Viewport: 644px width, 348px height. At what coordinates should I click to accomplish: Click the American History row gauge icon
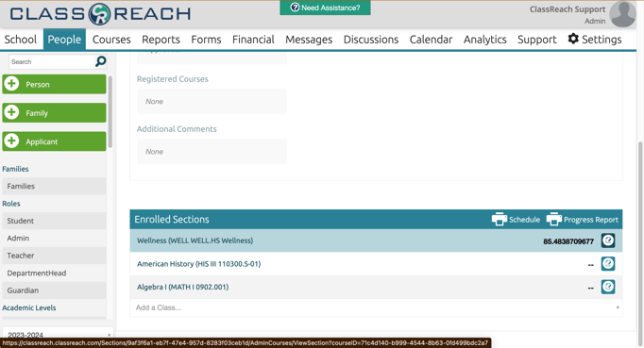(608, 263)
